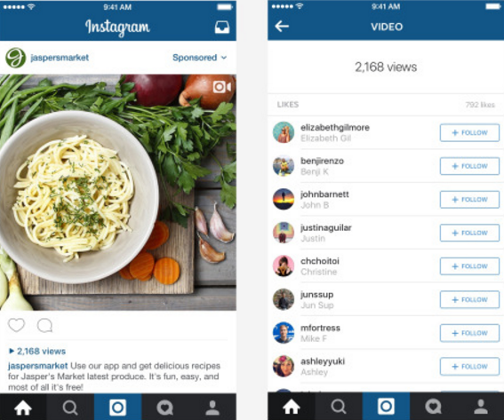Open johnbarnett's profile picture

[284, 199]
